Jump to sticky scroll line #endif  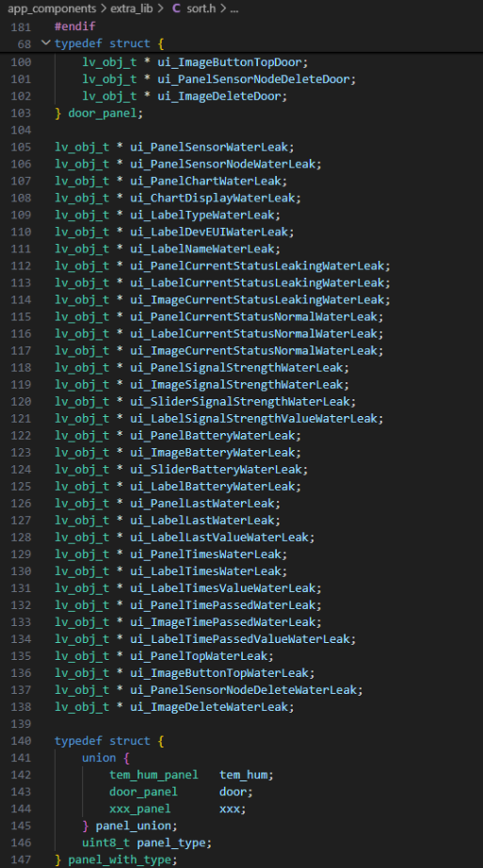point(74,26)
